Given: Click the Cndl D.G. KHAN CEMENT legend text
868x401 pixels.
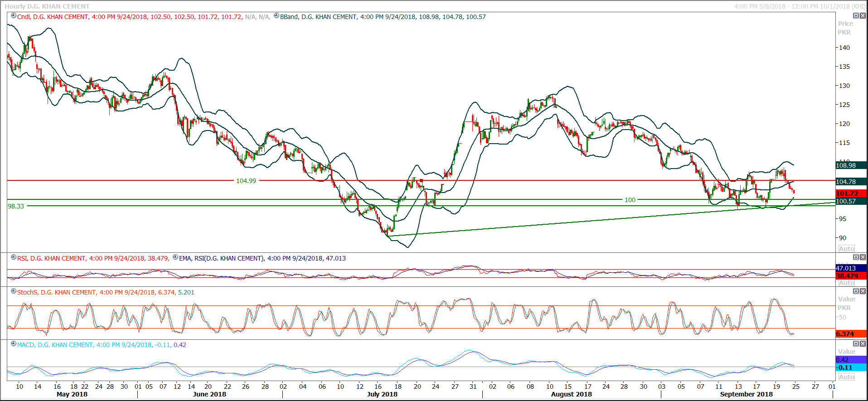Looking at the screenshot, I should click(x=53, y=17).
